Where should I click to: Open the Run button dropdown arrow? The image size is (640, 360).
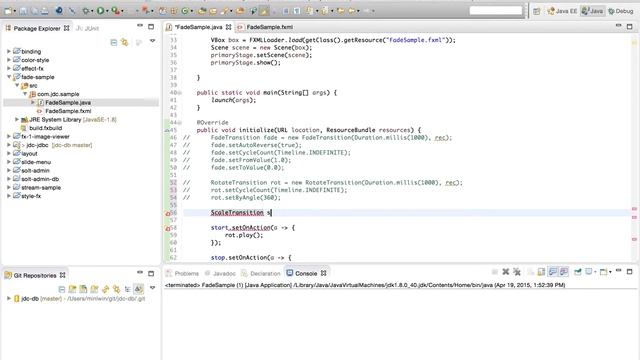pyautogui.click(x=107, y=11)
